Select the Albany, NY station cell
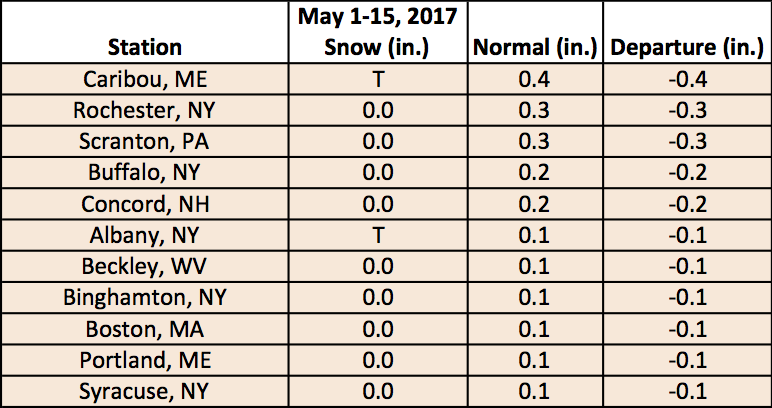This screenshot has height=408, width=772. [x=144, y=234]
